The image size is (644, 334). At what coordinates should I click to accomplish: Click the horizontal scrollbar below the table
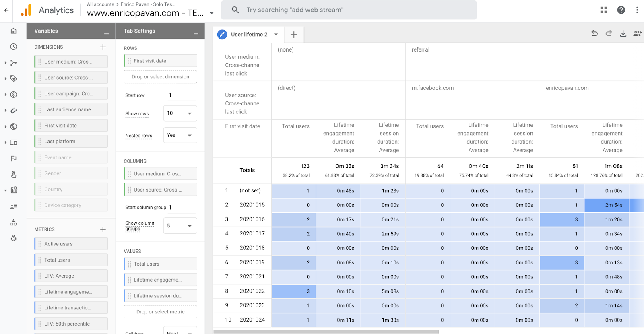pyautogui.click(x=326, y=332)
